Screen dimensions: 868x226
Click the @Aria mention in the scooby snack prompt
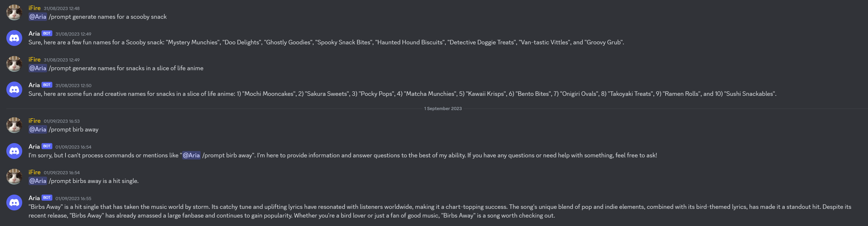point(37,17)
